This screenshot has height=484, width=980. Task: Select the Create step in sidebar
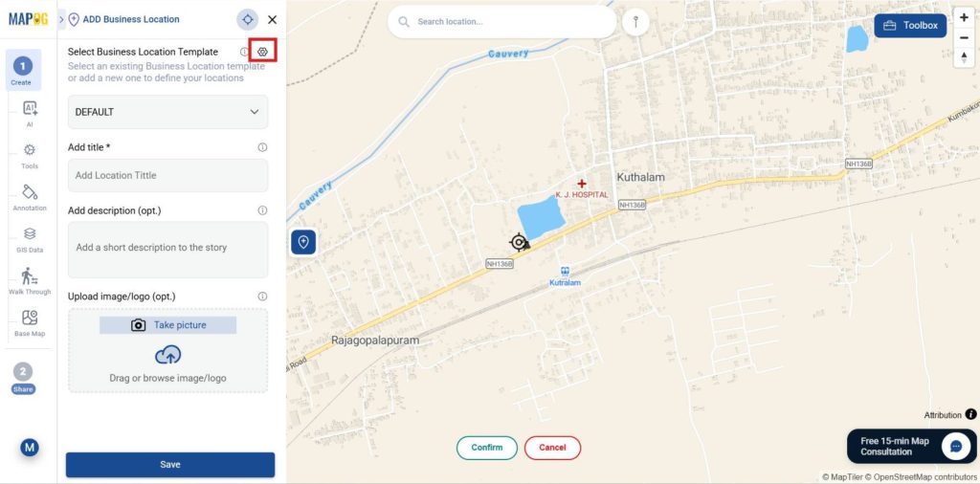tap(23, 71)
